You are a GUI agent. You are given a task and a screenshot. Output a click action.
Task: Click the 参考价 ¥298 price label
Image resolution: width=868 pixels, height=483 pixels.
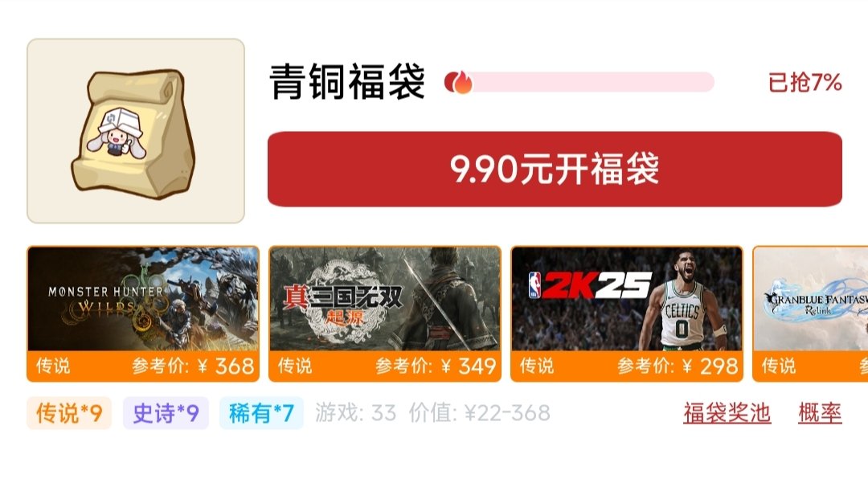coord(678,366)
